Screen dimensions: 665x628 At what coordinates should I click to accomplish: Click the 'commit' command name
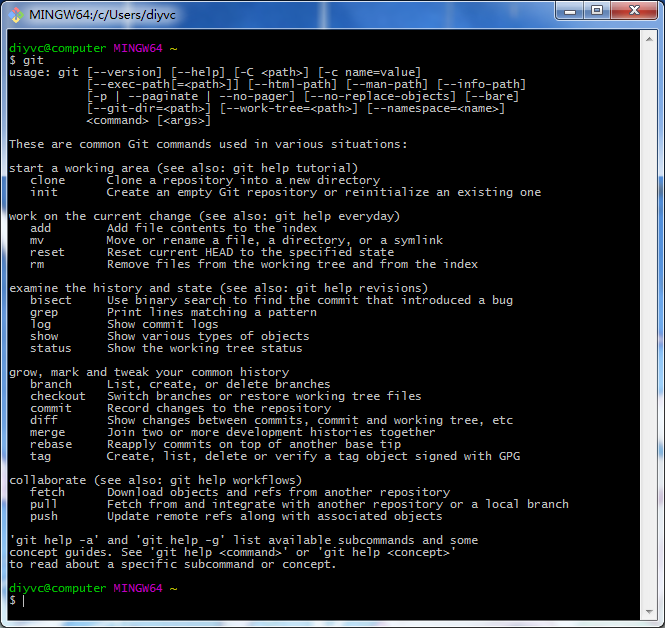click(x=51, y=408)
